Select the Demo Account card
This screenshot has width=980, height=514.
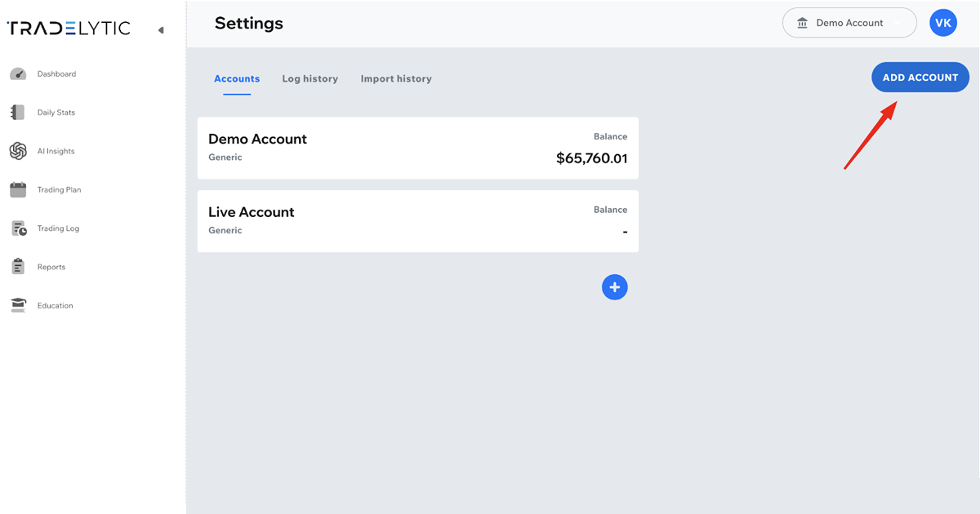[417, 148]
